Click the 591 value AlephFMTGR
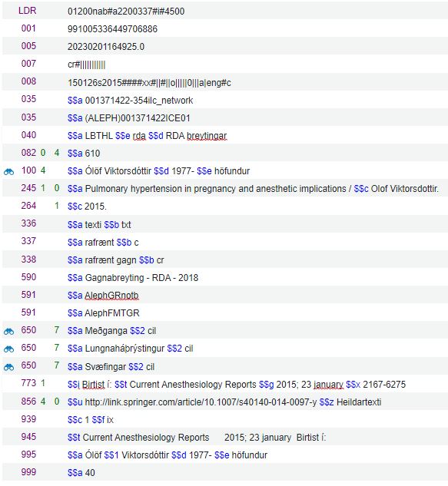The width and height of the screenshot is (448, 486). (x=112, y=313)
